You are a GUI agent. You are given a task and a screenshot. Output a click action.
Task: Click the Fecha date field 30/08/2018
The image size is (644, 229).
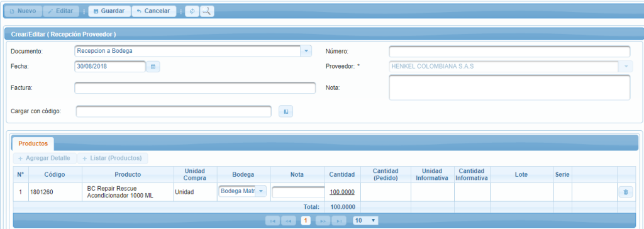tap(110, 66)
